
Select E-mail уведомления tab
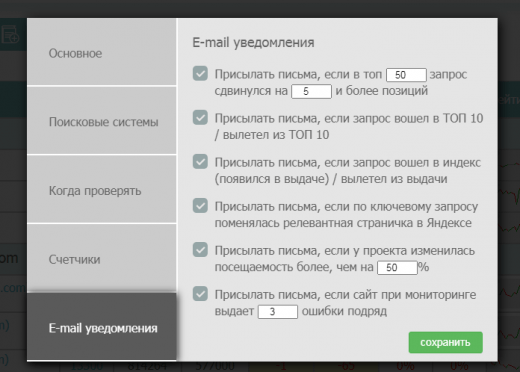point(102,327)
